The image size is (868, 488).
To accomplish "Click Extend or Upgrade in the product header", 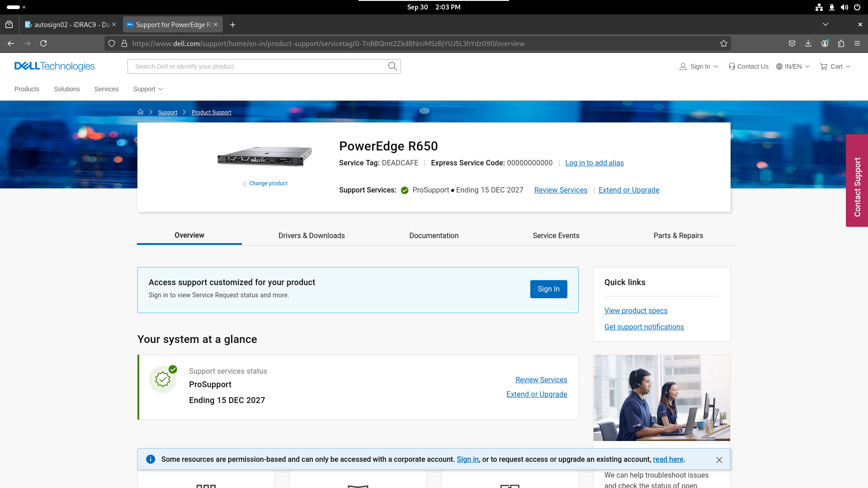I will click(629, 190).
